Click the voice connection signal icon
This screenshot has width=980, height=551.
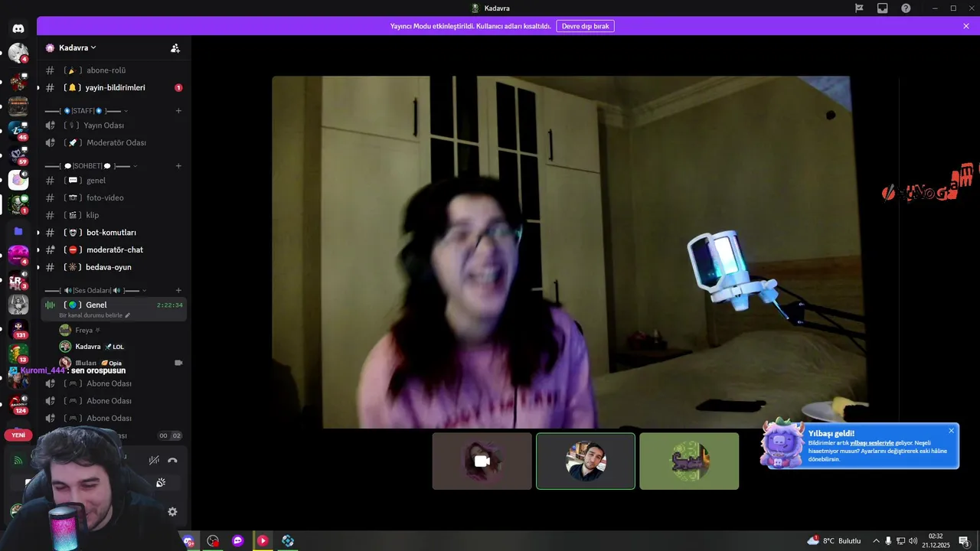pyautogui.click(x=18, y=460)
